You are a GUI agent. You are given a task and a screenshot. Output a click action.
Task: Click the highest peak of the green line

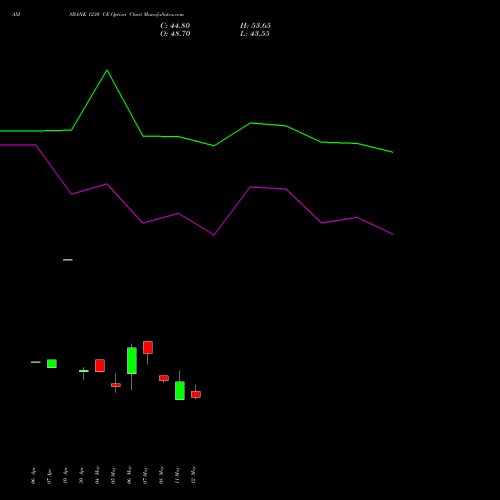[107, 70]
